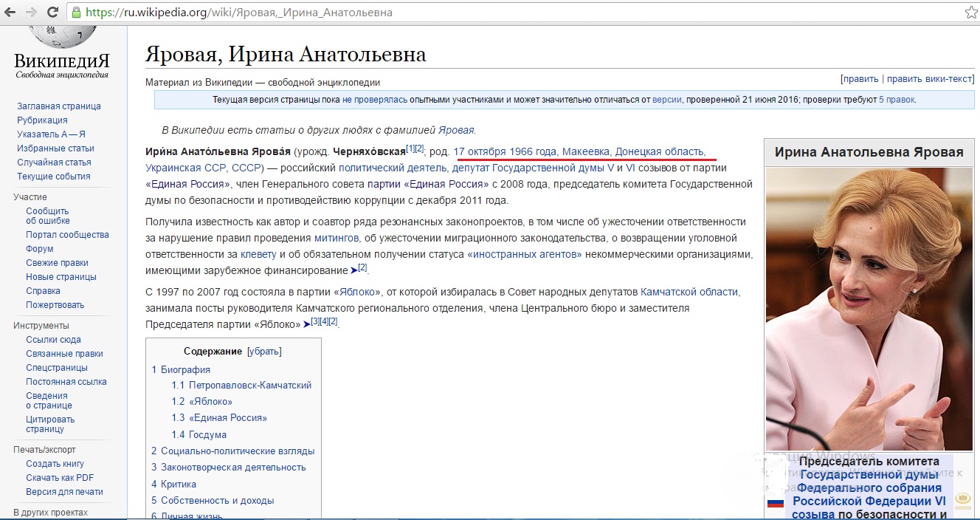Open the portrait photo of Irina Yarovaya

869,309
